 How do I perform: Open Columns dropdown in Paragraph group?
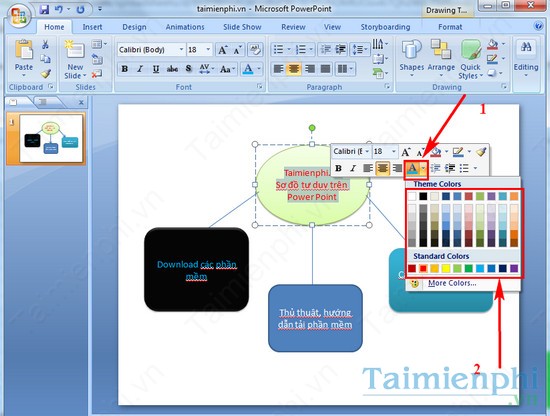click(345, 69)
